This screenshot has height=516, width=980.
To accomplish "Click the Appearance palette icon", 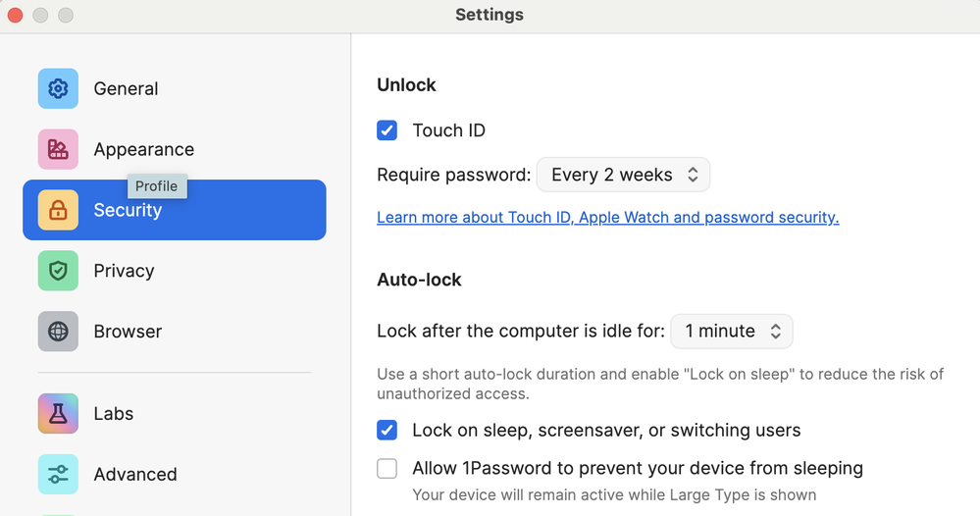I will click(58, 149).
